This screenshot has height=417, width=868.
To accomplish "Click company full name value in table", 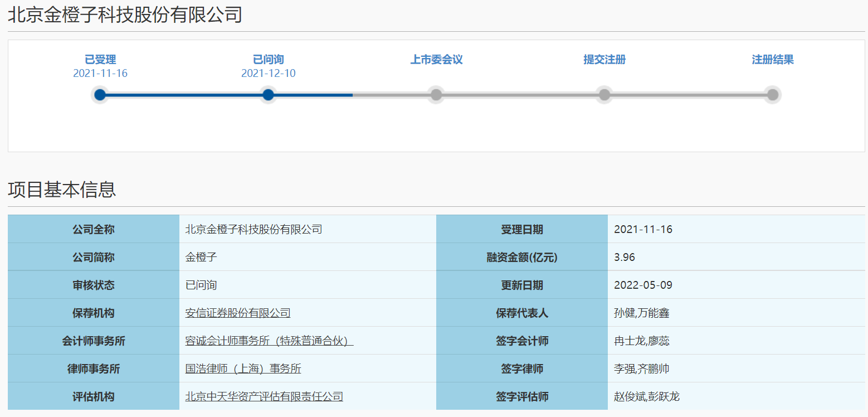I will [253, 229].
